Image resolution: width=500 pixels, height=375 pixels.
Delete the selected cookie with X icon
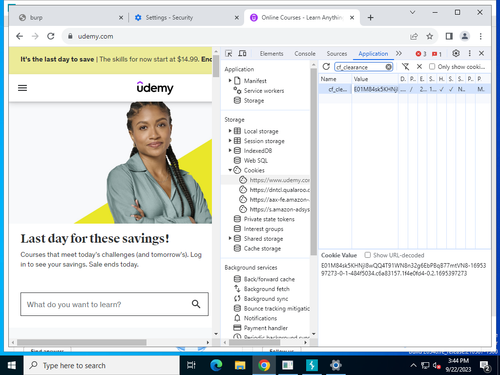tap(419, 67)
